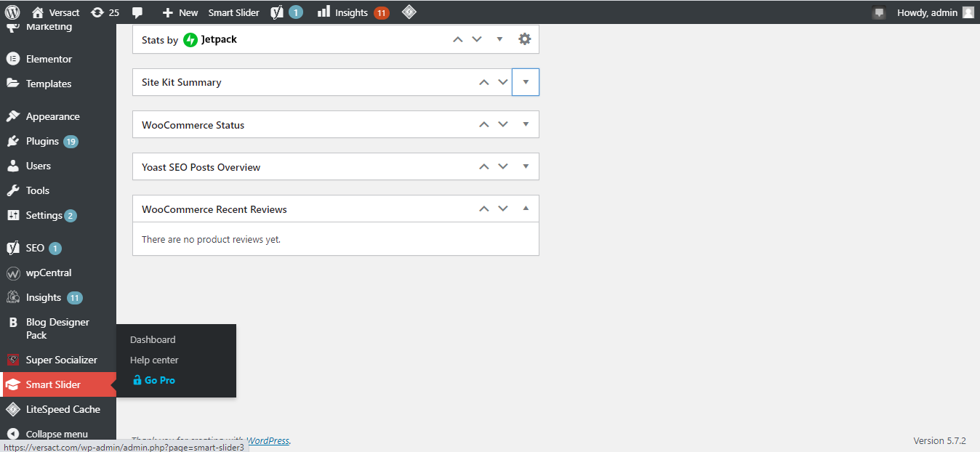Viewport: 980px width, 452px height.
Task: Click the Elementor sidebar icon
Action: (x=12, y=59)
